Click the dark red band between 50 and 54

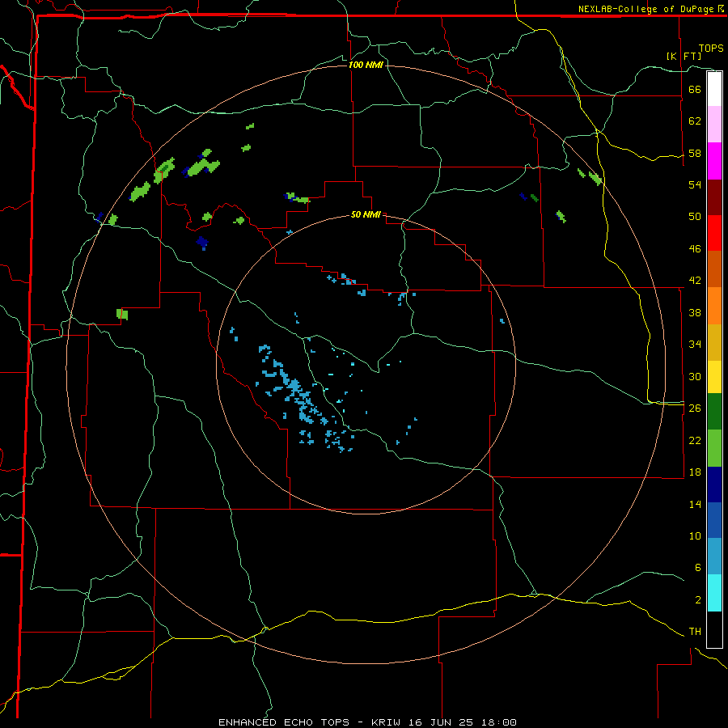pos(714,197)
